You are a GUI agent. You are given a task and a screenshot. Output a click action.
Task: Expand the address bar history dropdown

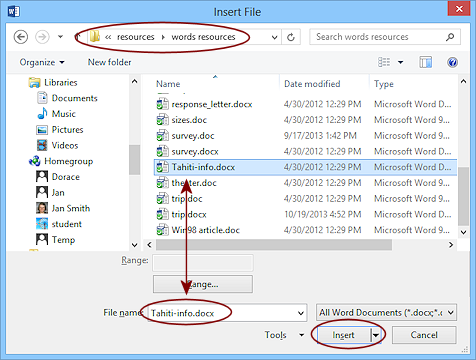(x=274, y=37)
